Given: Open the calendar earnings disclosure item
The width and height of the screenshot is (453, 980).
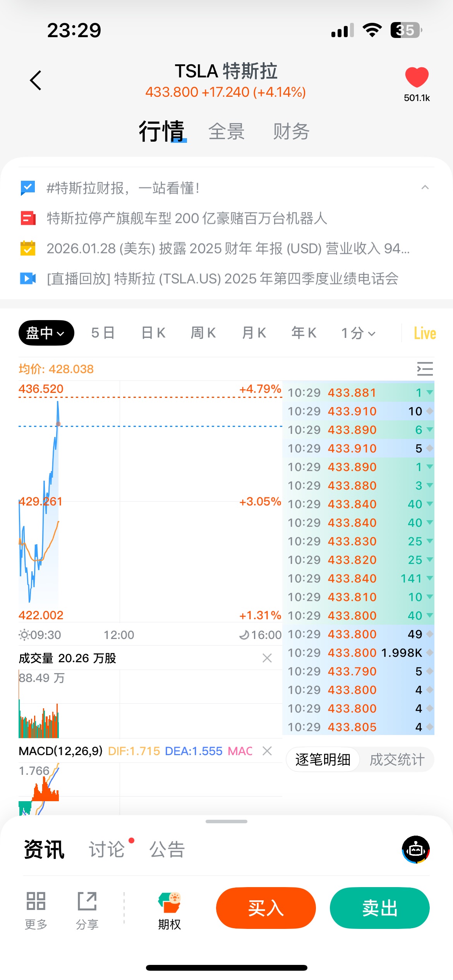Looking at the screenshot, I should (228, 248).
